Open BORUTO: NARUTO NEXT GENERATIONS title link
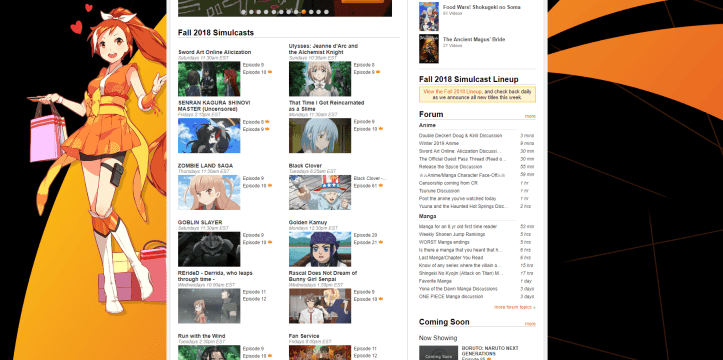This screenshot has height=360, width=723. pos(490,350)
